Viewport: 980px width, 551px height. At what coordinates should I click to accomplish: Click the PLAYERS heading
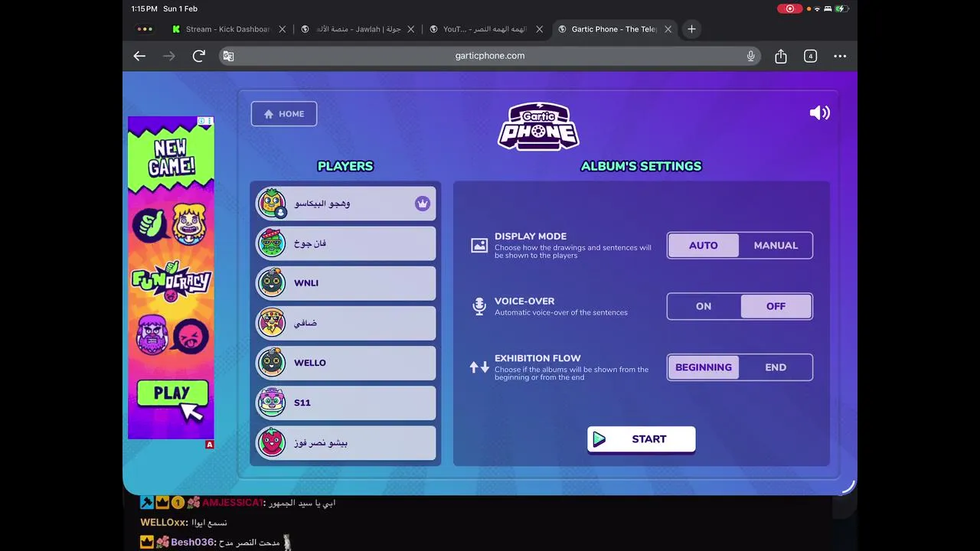point(345,166)
